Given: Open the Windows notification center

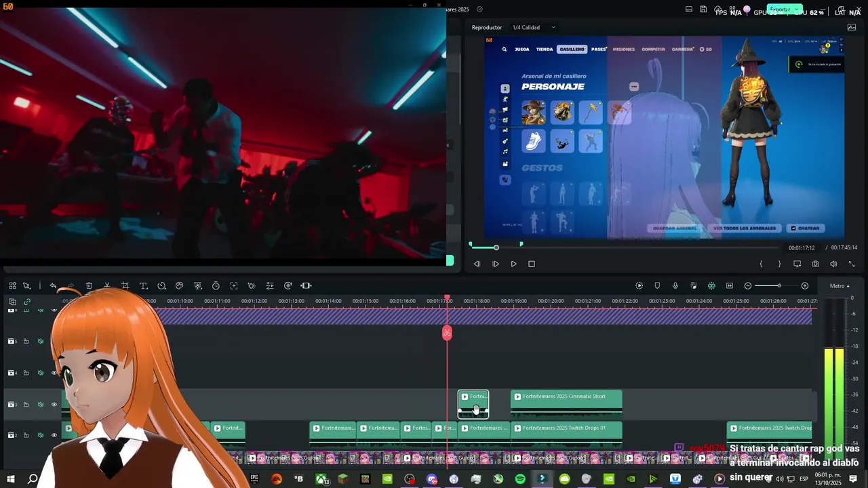Looking at the screenshot, I should [x=853, y=479].
